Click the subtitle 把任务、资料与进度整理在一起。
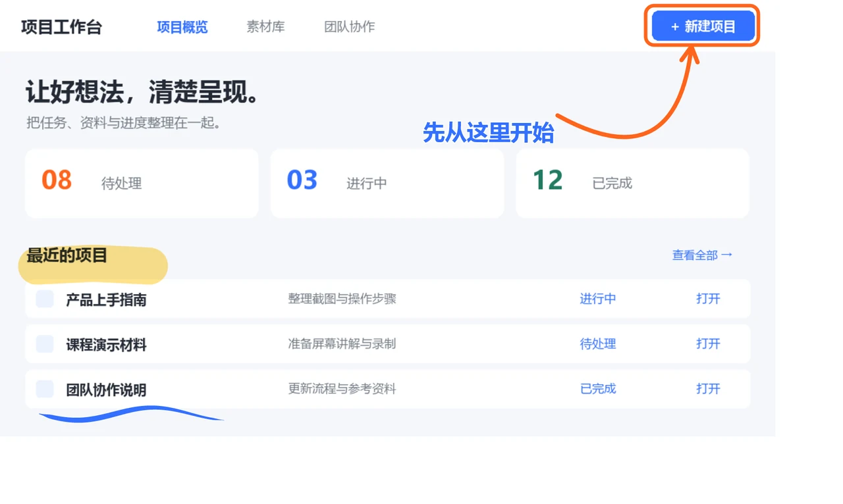Screen dimensions: 843x504 (123, 123)
